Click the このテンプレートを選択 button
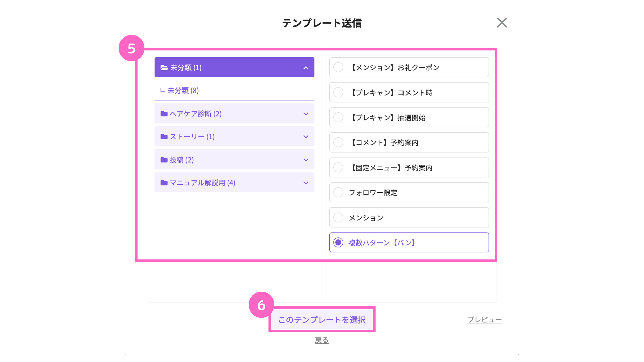 click(x=322, y=320)
